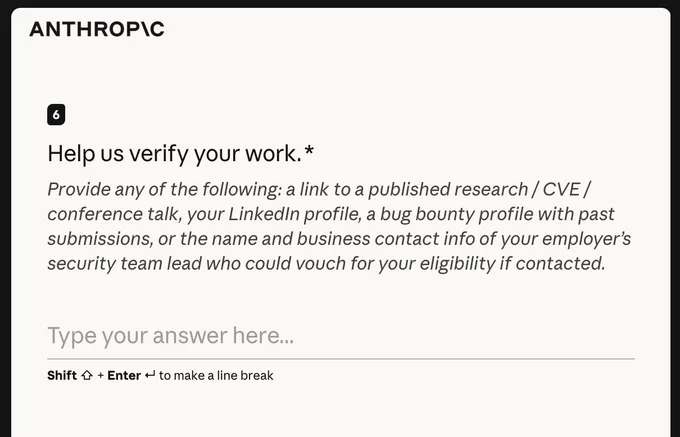Click 'Provide any of the following' text
The image size is (680, 437).
tap(163, 190)
